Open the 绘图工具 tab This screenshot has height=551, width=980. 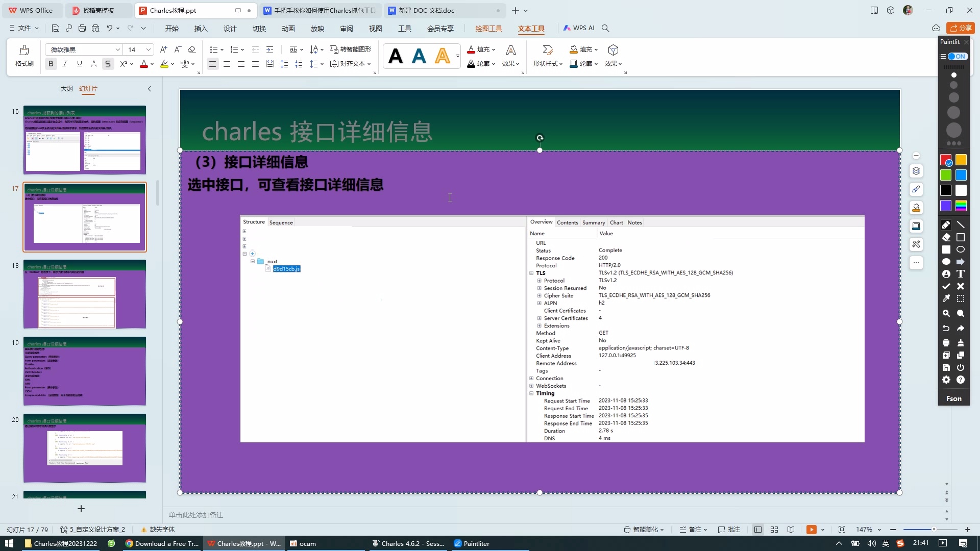point(488,29)
